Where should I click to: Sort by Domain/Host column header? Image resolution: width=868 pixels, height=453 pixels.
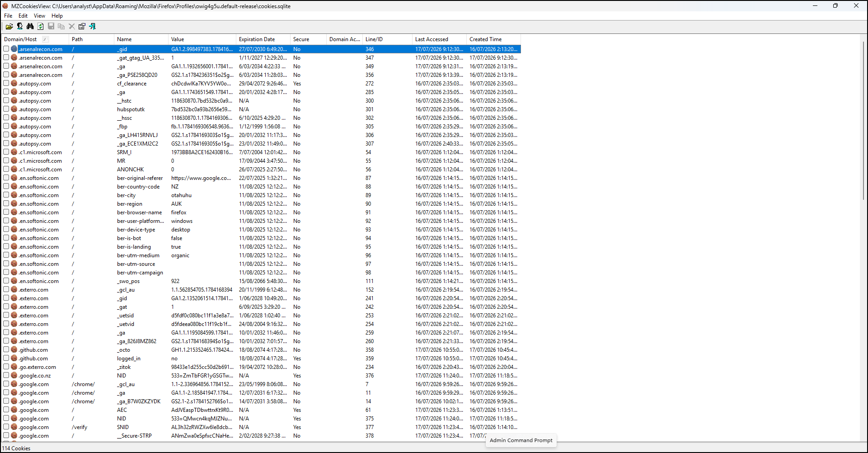tap(35, 39)
